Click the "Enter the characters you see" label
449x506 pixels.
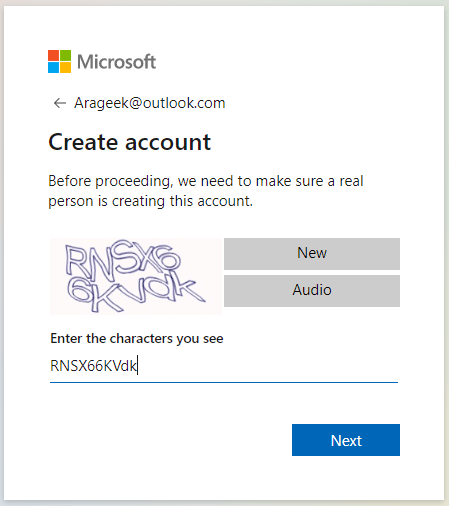click(137, 339)
